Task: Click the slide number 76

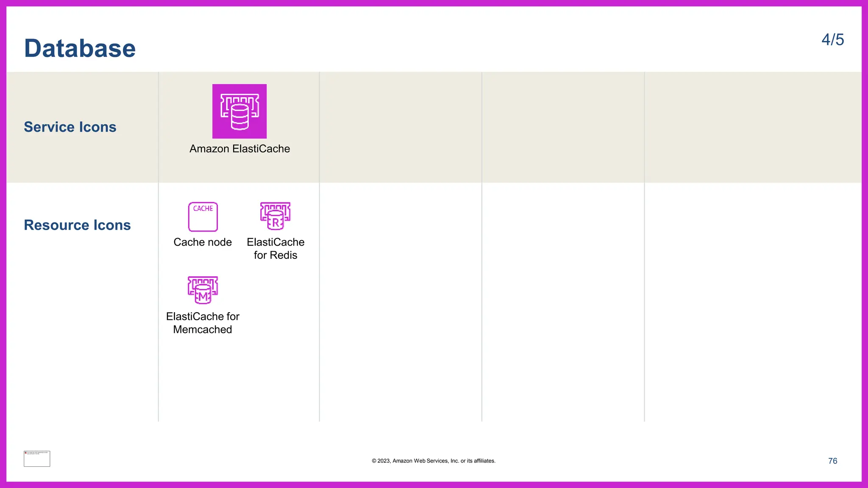Action: [833, 461]
